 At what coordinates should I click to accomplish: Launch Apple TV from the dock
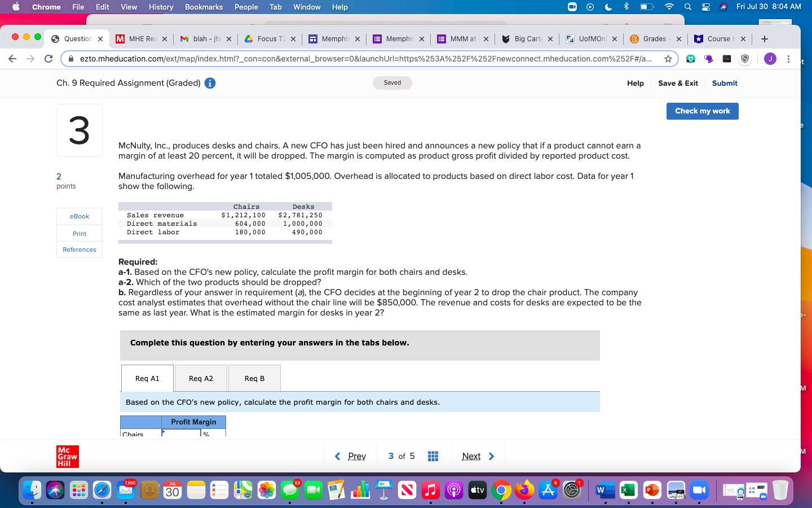pyautogui.click(x=477, y=490)
